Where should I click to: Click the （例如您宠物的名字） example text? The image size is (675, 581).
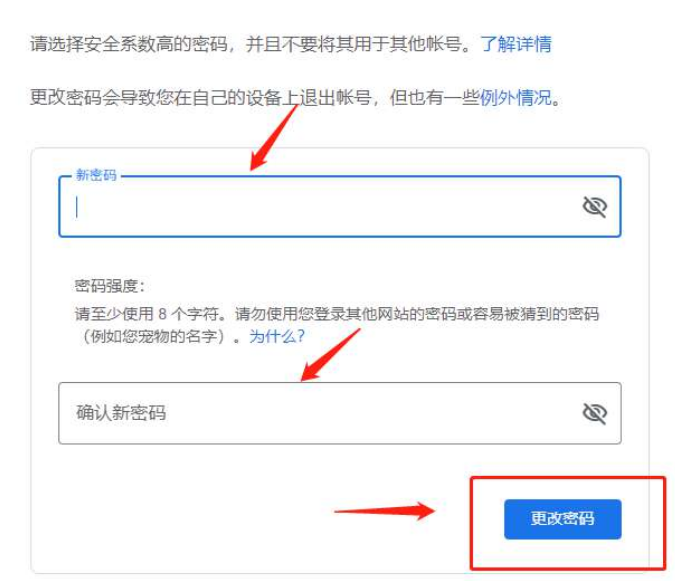pos(154,336)
